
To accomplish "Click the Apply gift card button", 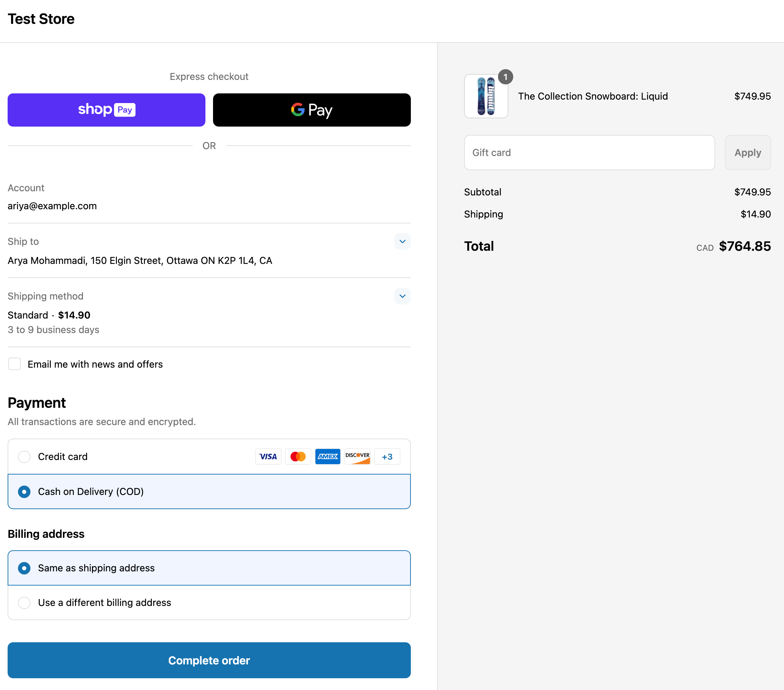I will pyautogui.click(x=747, y=152).
